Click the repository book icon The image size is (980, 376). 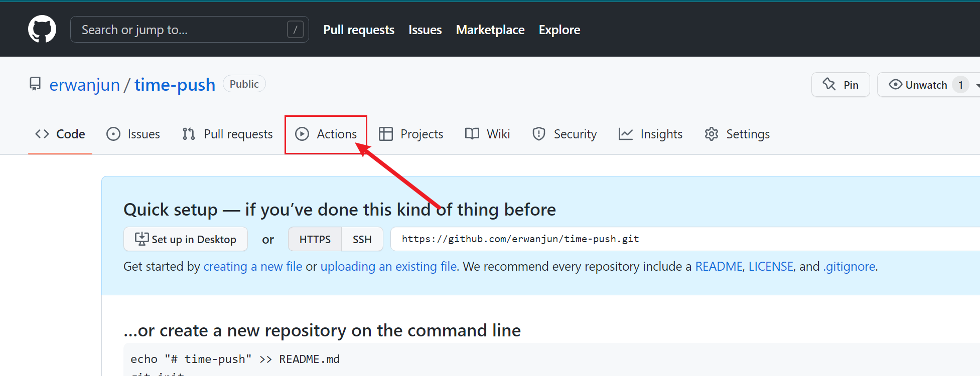[35, 84]
